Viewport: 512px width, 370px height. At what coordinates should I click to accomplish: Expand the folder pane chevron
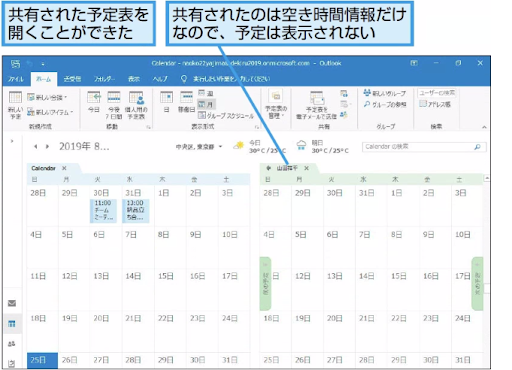[12, 141]
